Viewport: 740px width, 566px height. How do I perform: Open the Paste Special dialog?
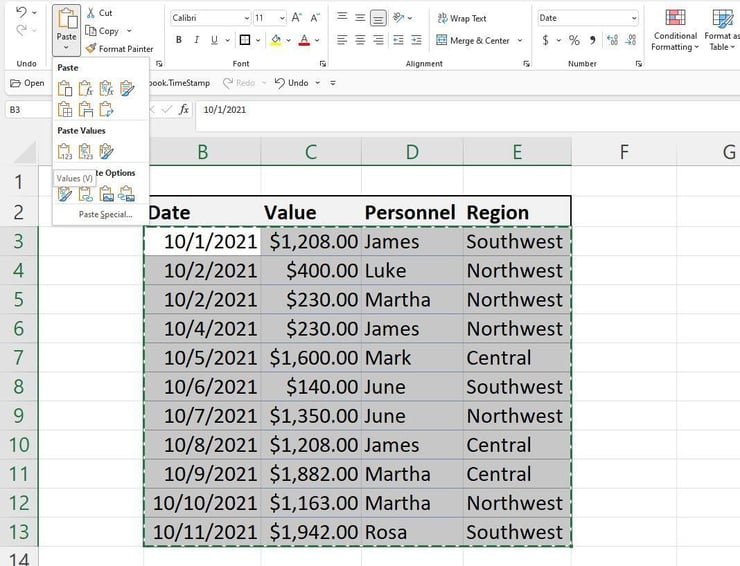(105, 214)
